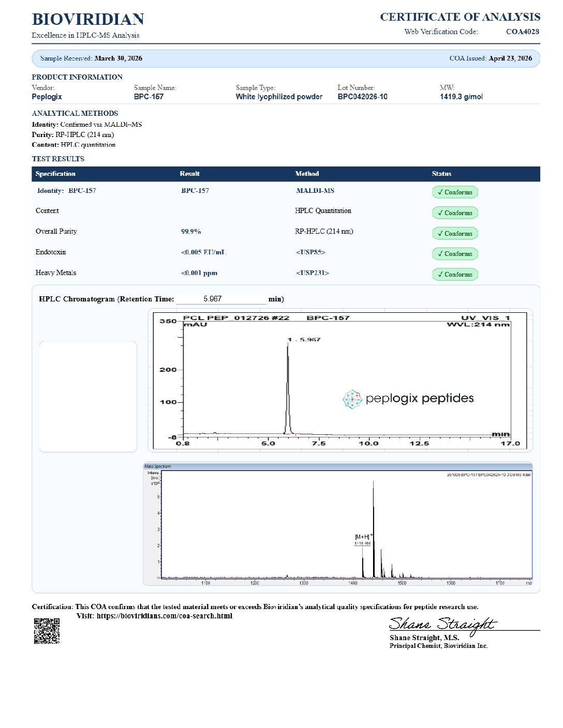Screen dimensions: 563x728
Task: Click sample type White lyophilized powder
Action: tap(279, 97)
